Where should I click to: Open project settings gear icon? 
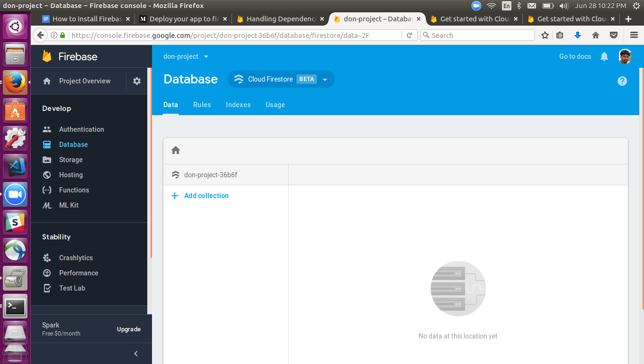(x=137, y=81)
